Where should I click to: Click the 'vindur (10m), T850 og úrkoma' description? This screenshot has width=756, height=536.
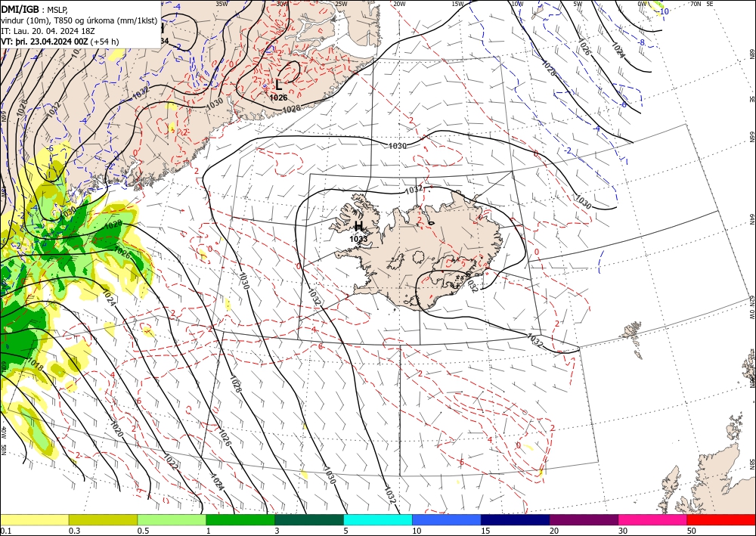click(57, 20)
